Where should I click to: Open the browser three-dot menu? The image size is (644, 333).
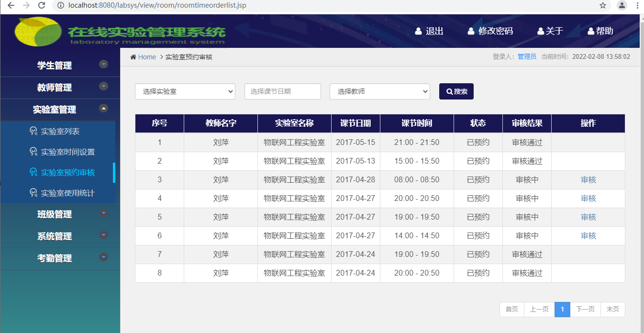pos(637,5)
